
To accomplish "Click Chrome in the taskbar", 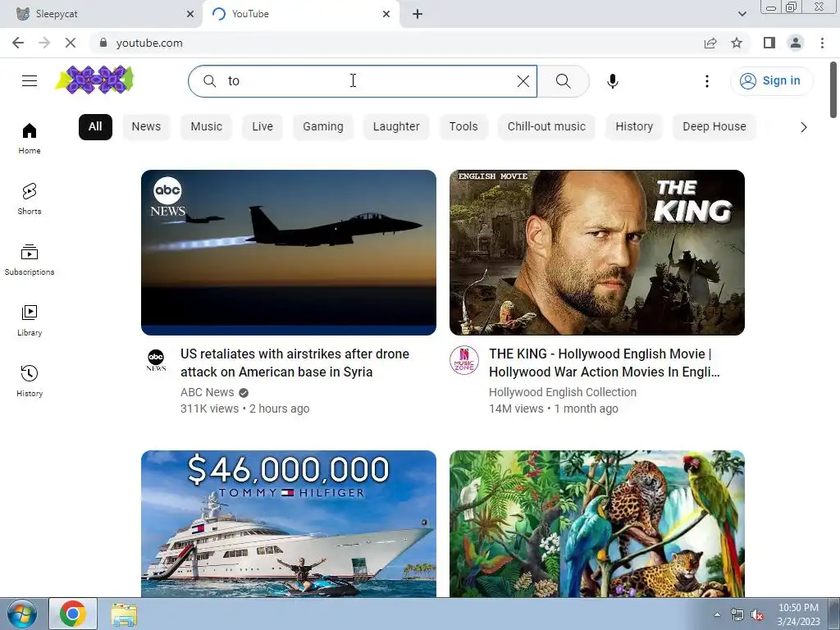I will (73, 614).
